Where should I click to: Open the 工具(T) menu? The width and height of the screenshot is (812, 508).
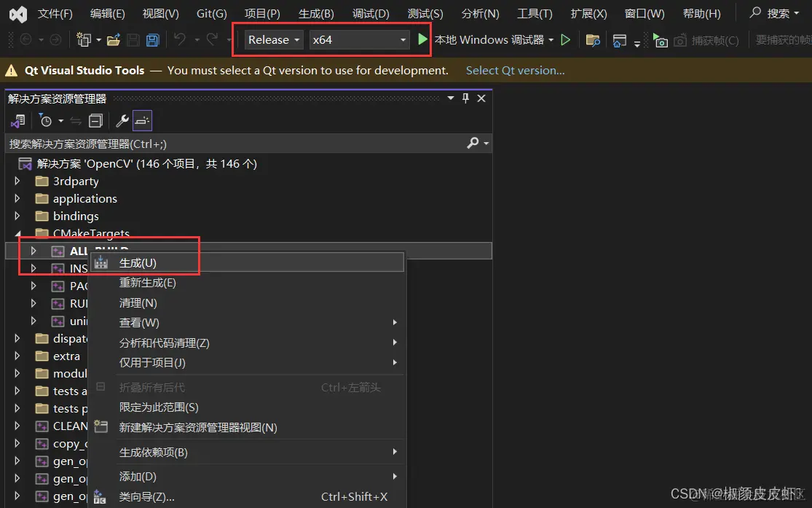pos(535,14)
